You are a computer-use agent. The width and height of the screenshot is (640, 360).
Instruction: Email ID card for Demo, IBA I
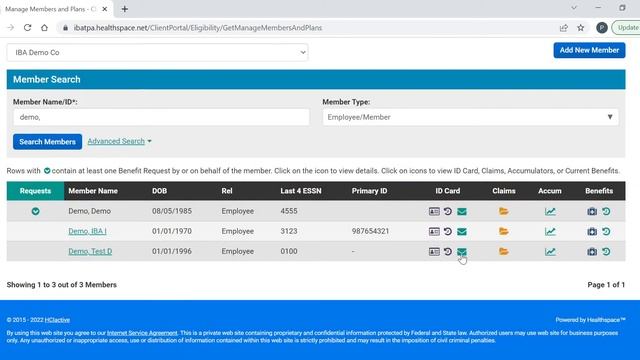tap(462, 231)
